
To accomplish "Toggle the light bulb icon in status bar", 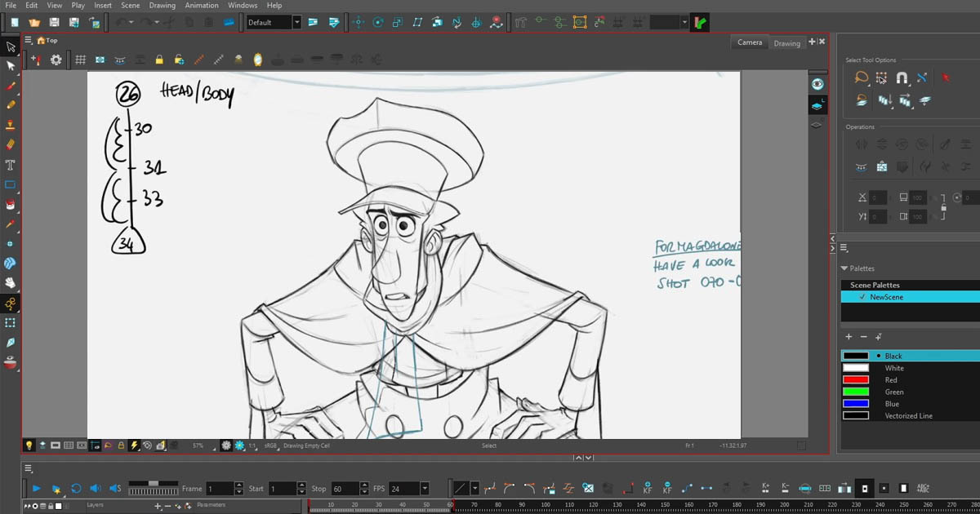I will 29,445.
